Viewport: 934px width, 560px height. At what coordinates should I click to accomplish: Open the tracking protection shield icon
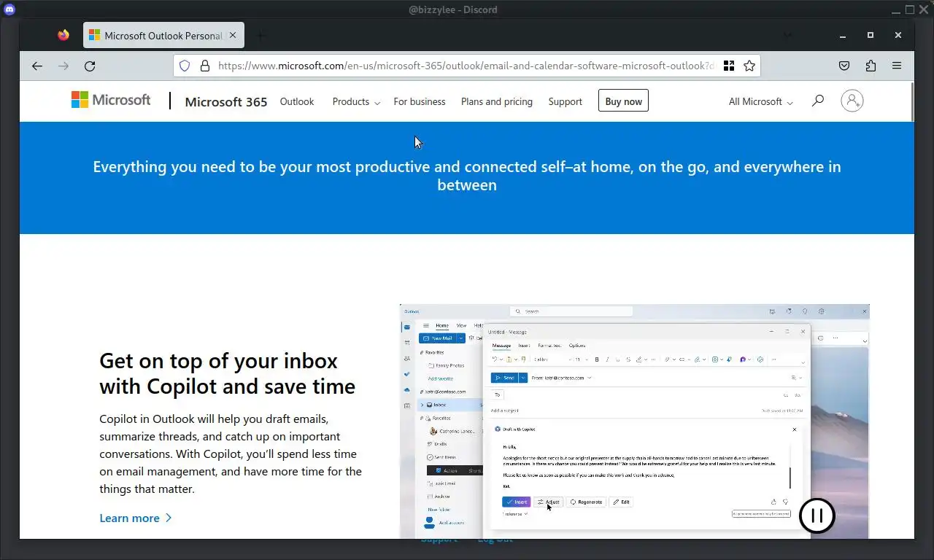pos(185,66)
